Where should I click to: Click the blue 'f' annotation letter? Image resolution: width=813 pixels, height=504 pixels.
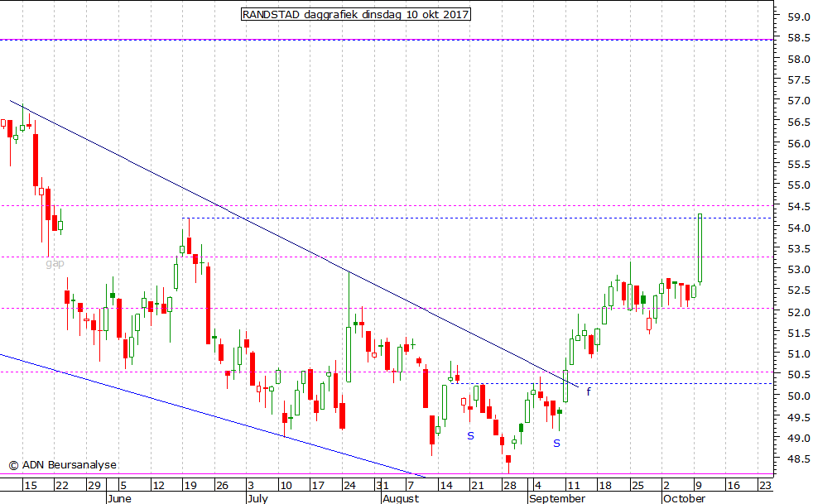coord(589,391)
